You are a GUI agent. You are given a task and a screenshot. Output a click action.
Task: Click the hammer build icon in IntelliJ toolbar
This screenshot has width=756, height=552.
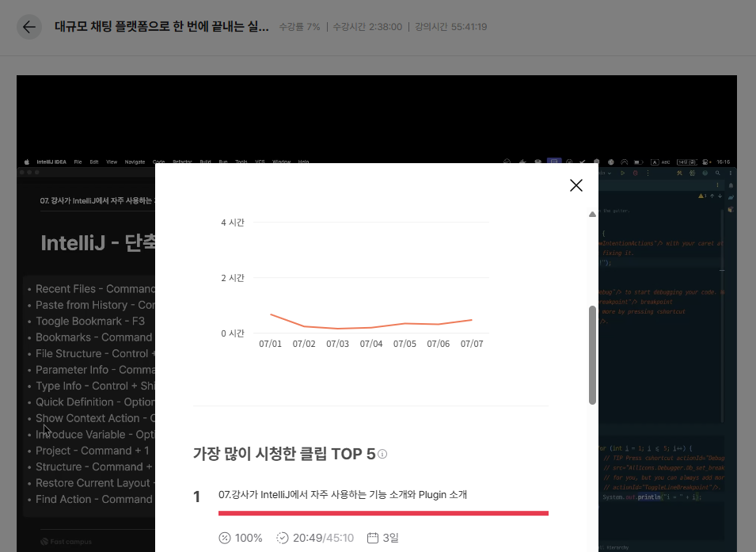679,173
